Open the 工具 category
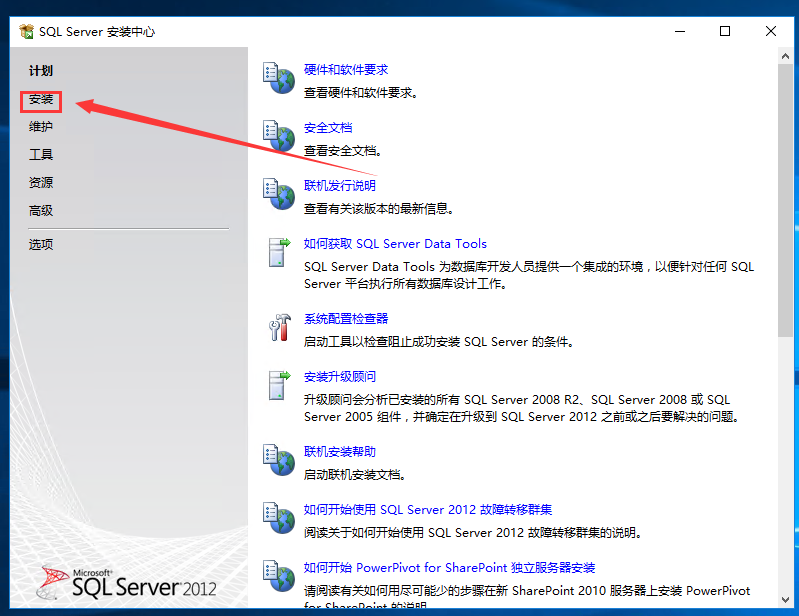Screen dimensions: 799x616 tap(41, 155)
